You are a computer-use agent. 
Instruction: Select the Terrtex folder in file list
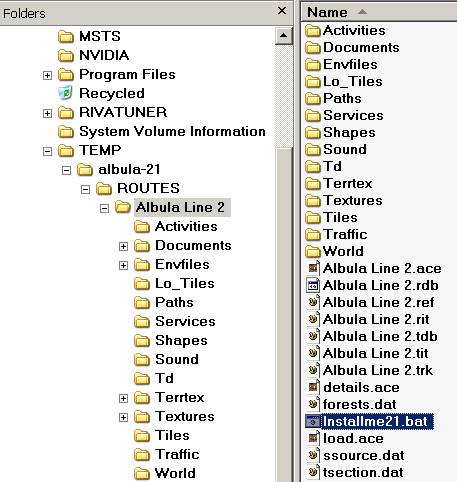click(x=347, y=184)
